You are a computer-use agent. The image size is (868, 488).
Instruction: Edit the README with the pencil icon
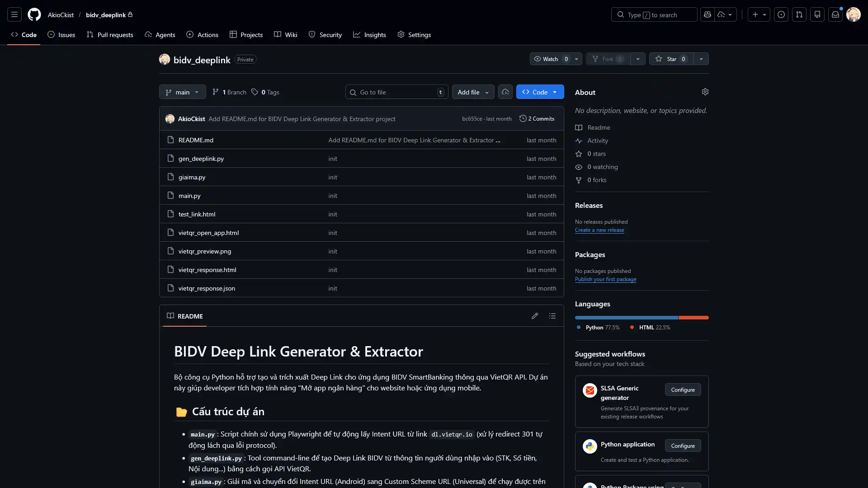click(x=535, y=316)
